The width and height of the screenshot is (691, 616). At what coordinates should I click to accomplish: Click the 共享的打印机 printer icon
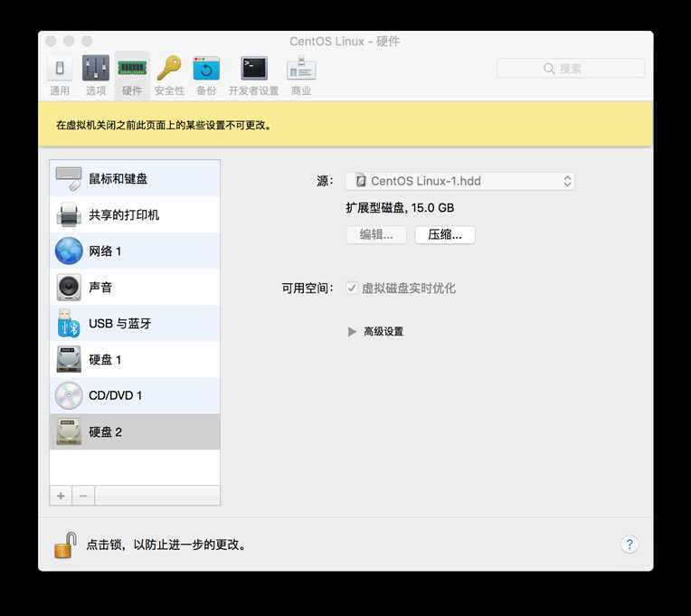69,215
